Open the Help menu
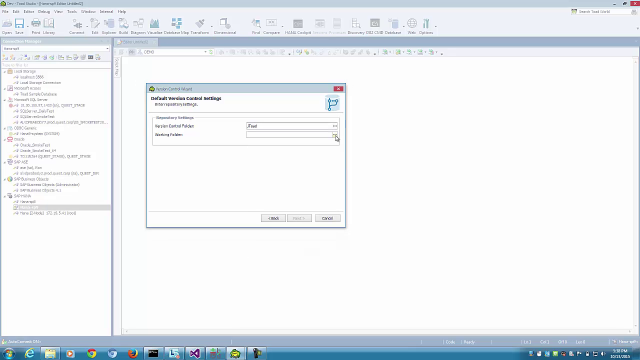This screenshot has width=640, height=360. [x=122, y=11]
